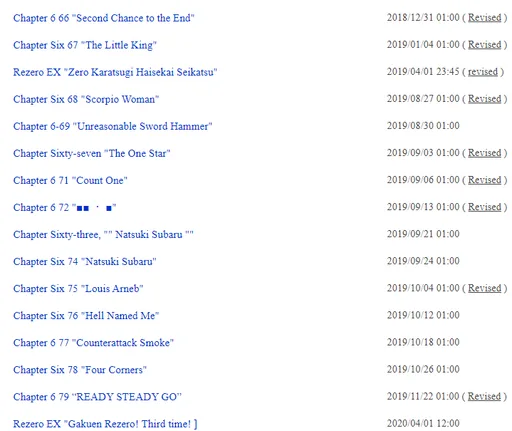Open Chapter Six 74 "Natsuki Subaru"
The image size is (512, 431).
(x=85, y=261)
